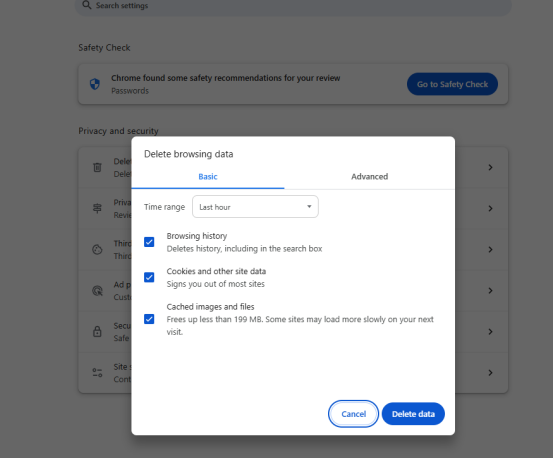Click the Ad privacy icon

coord(97,290)
